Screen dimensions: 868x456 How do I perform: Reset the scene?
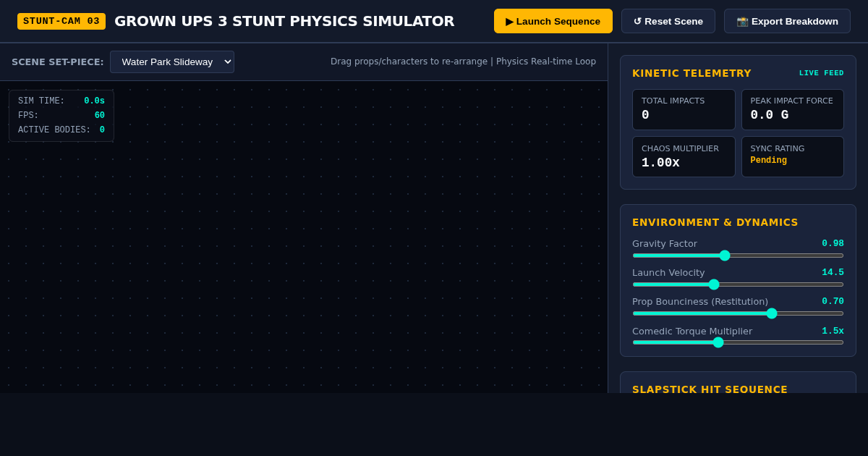(x=668, y=21)
